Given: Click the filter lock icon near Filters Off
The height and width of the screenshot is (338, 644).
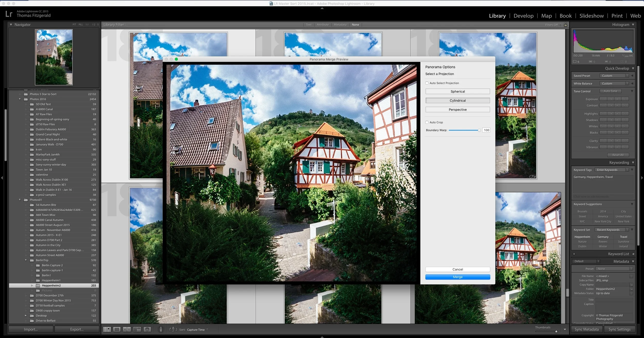Looking at the screenshot, I should [566, 24].
